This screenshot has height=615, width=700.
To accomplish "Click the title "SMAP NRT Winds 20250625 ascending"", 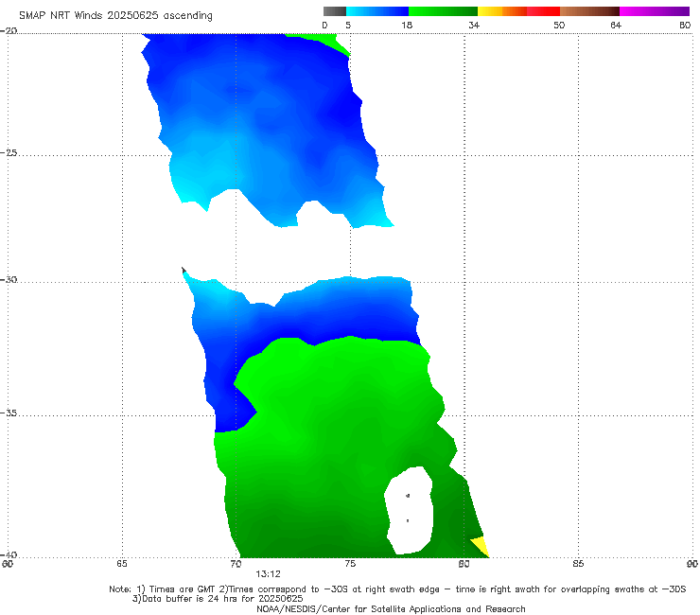I will [115, 16].
